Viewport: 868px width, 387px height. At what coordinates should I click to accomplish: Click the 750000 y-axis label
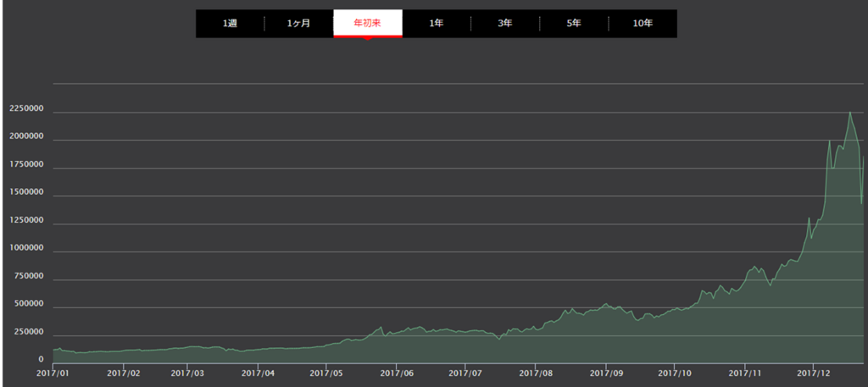(29, 276)
